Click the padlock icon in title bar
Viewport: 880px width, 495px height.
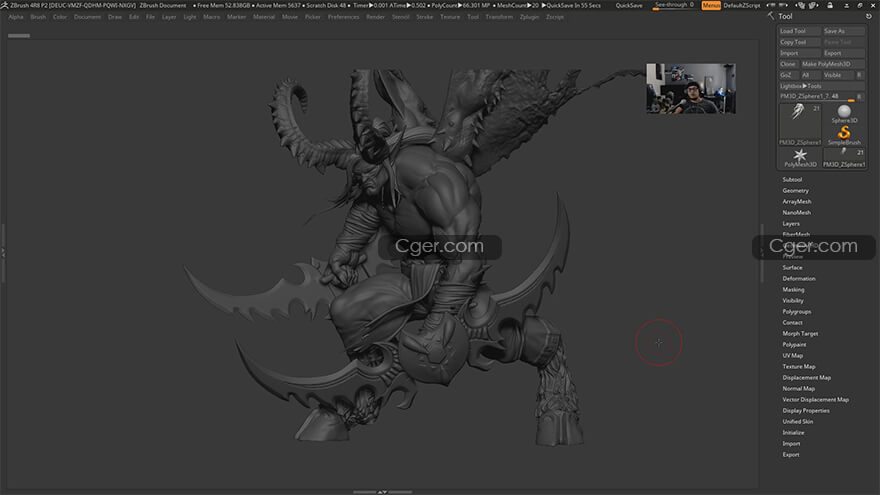(830, 5)
